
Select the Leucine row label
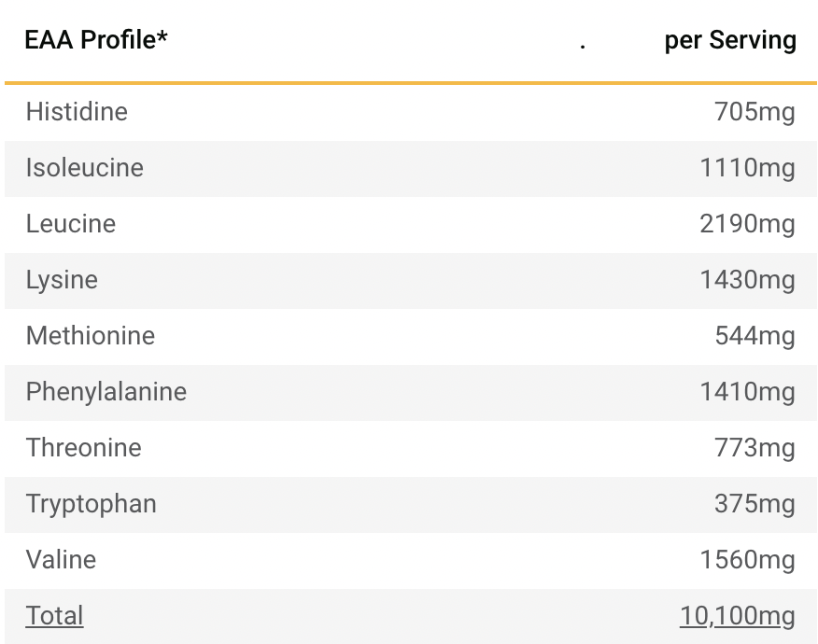(71, 224)
